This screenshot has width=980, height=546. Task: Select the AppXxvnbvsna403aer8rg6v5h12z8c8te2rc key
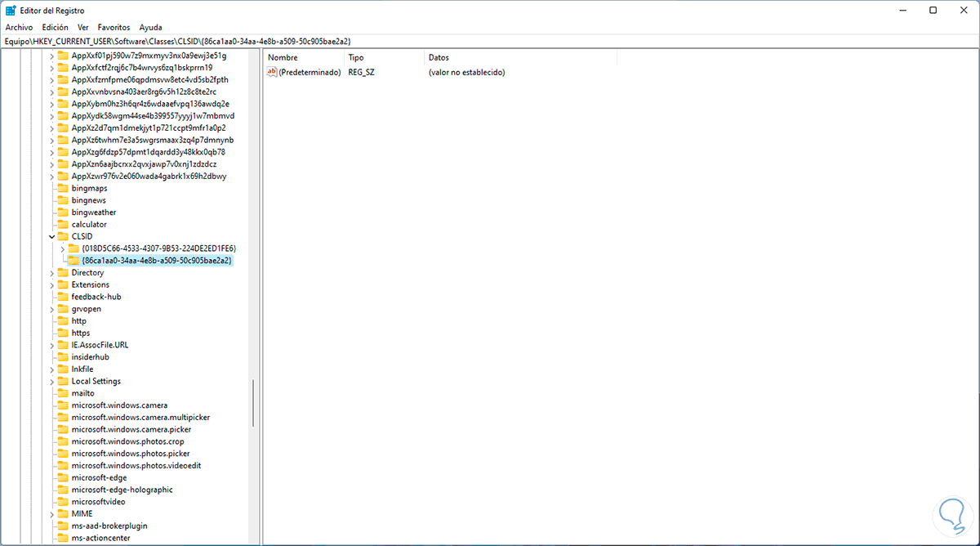pos(143,92)
